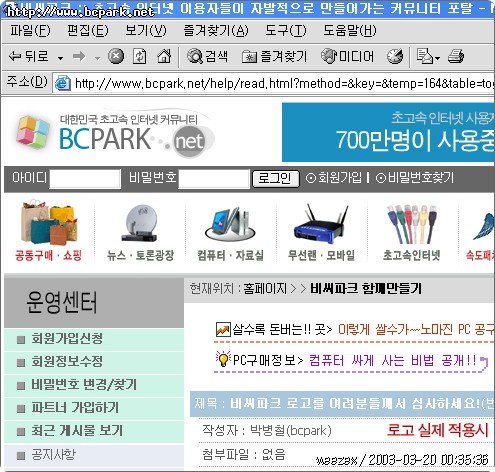This screenshot has height=472, width=495.
Task: Click the 첨부파일 : 없음 text
Action: click(x=244, y=454)
